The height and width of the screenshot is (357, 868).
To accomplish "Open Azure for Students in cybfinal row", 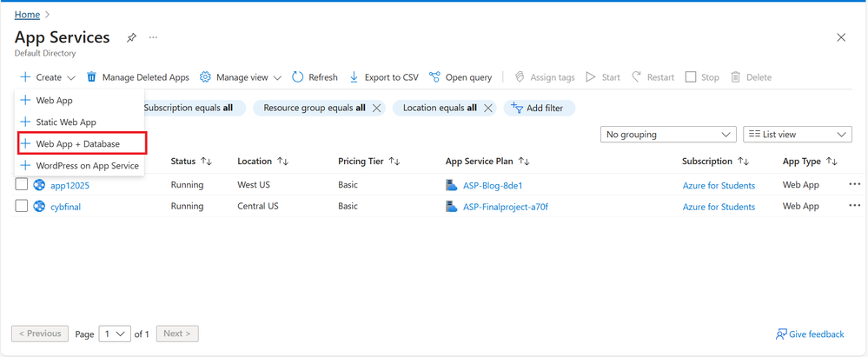I will [719, 207].
